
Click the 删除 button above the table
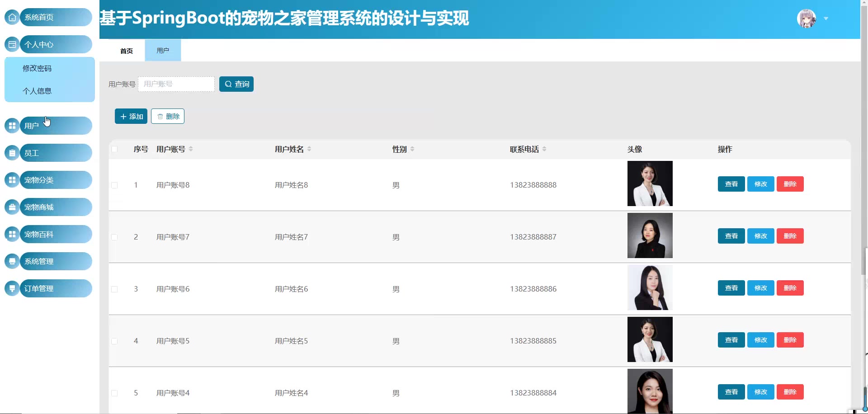(x=168, y=116)
